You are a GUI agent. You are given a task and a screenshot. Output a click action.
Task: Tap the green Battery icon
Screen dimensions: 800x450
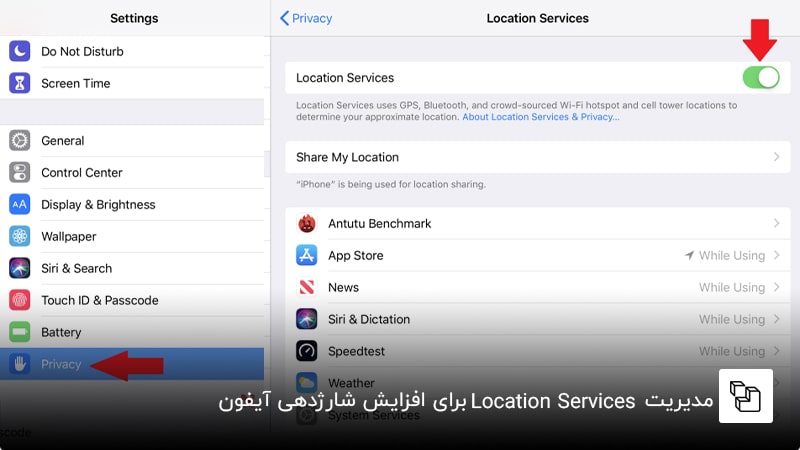[19, 332]
